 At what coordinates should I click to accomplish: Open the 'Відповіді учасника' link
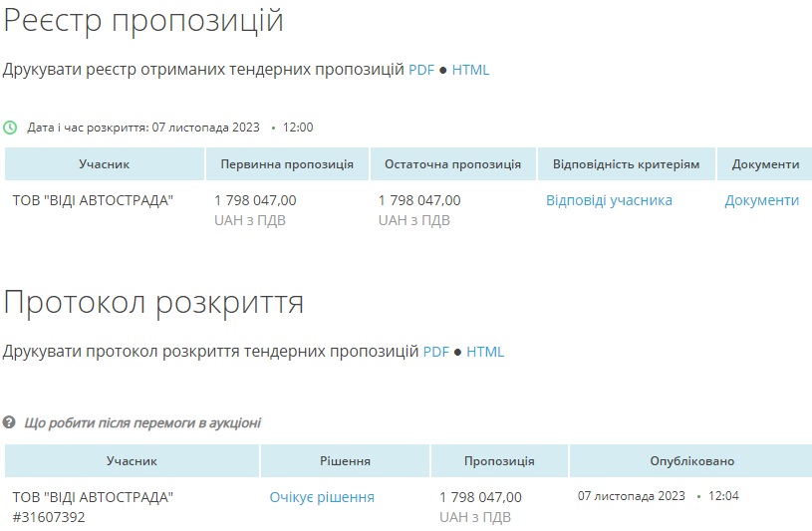(609, 200)
